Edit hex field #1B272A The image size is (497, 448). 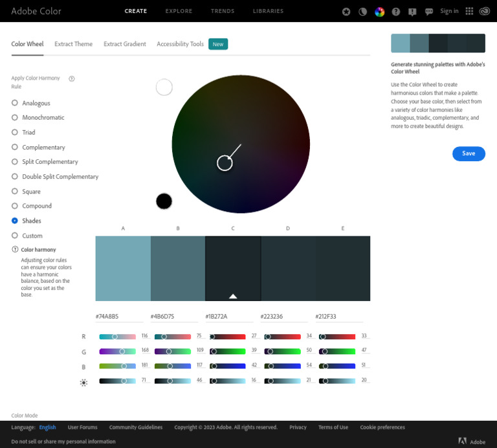(229, 317)
